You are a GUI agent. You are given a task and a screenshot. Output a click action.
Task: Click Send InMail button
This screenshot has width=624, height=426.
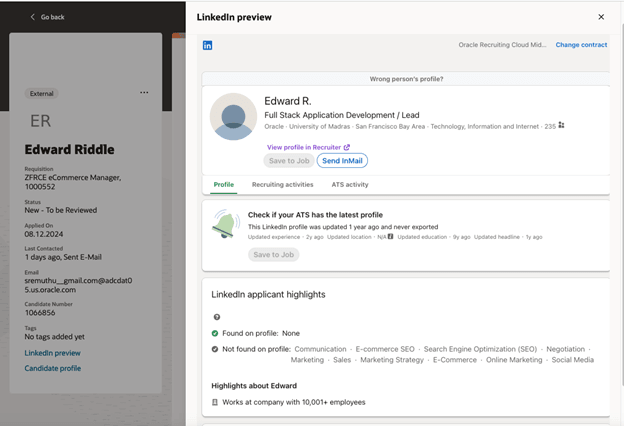(x=342, y=161)
